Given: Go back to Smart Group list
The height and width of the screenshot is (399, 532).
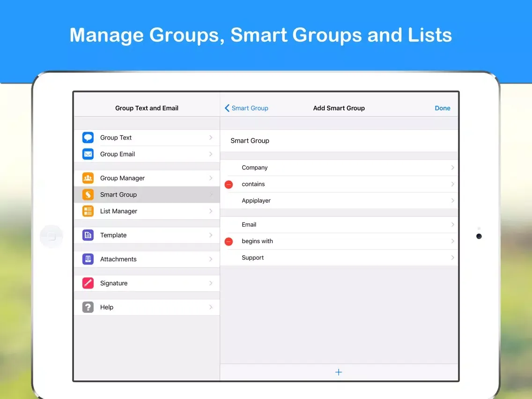Looking at the screenshot, I should 246,108.
